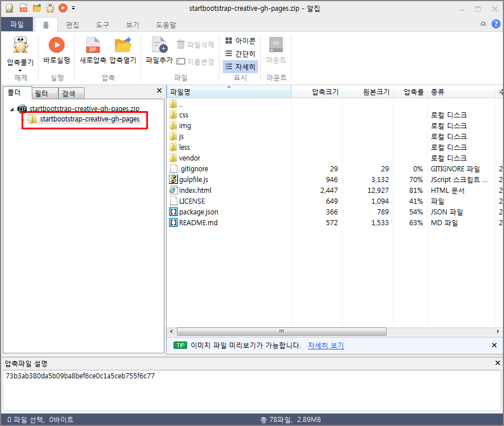Select the file name 'gulpfile.js'

pyautogui.click(x=193, y=179)
